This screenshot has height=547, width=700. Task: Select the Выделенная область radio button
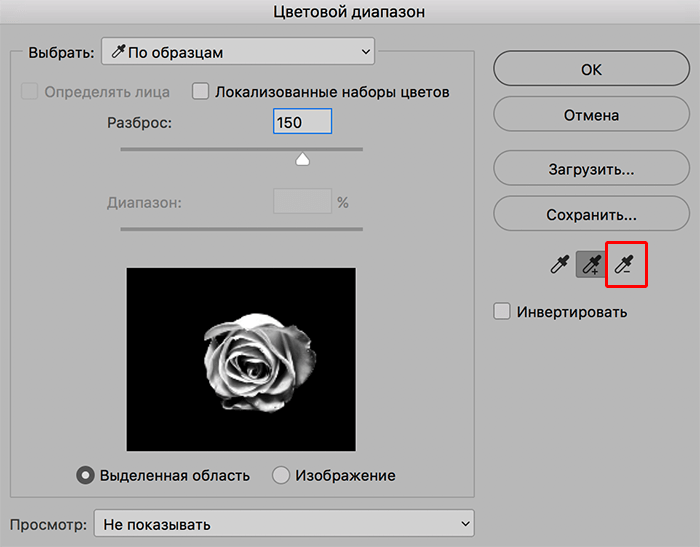pyautogui.click(x=85, y=475)
